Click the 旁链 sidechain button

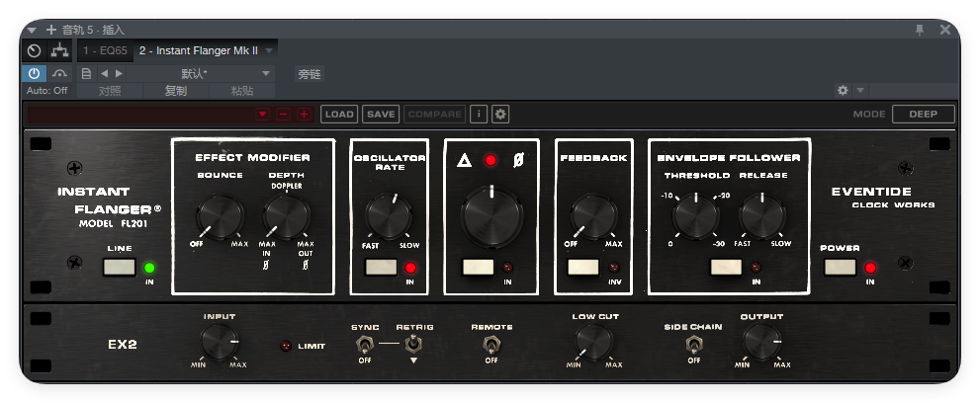[x=309, y=74]
